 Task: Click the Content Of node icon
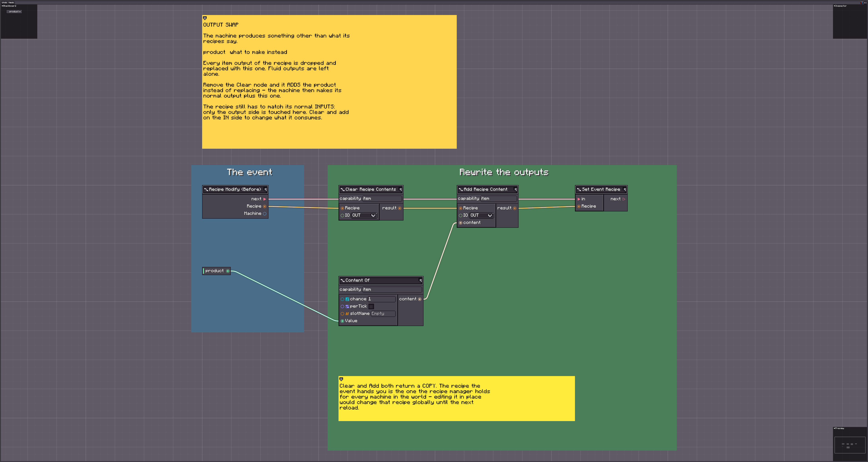click(x=342, y=280)
